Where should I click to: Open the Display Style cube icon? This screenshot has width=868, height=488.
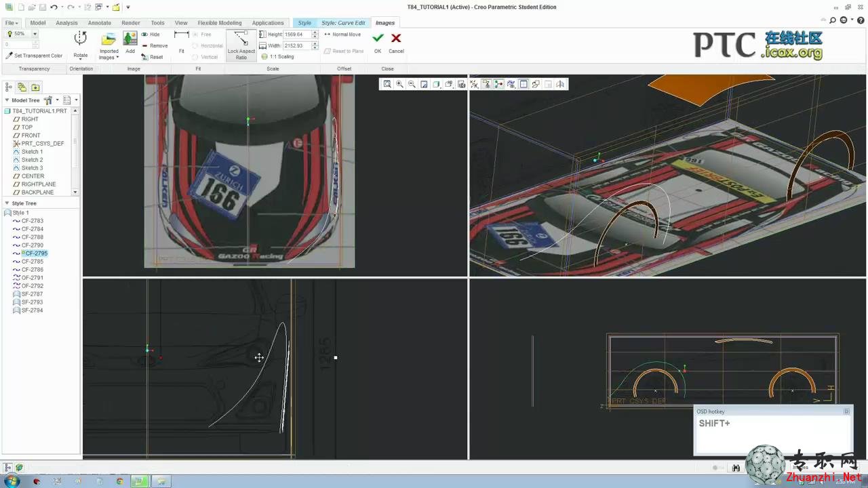(437, 84)
